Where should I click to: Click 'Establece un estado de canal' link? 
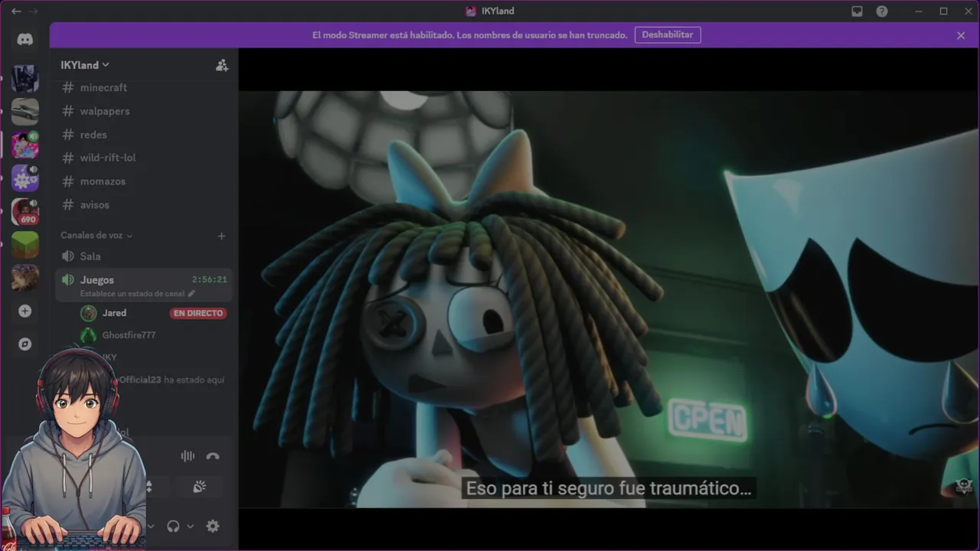coord(132,294)
